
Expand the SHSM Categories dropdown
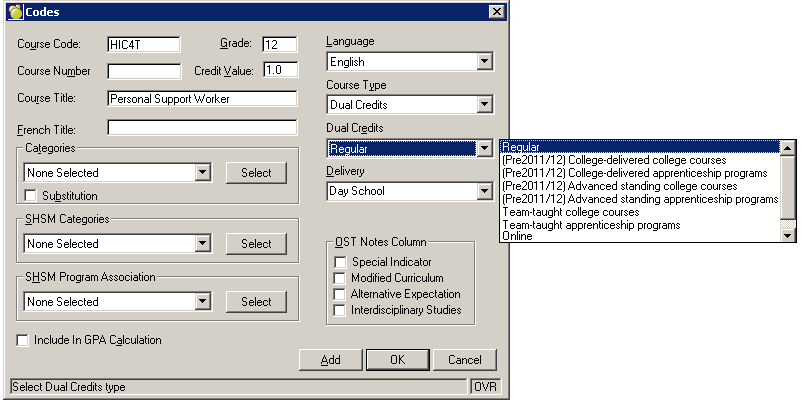pyautogui.click(x=203, y=243)
